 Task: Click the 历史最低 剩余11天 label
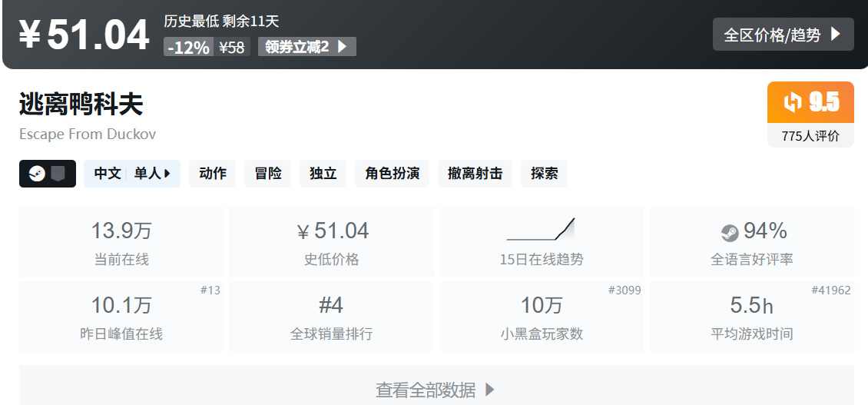click(x=221, y=22)
